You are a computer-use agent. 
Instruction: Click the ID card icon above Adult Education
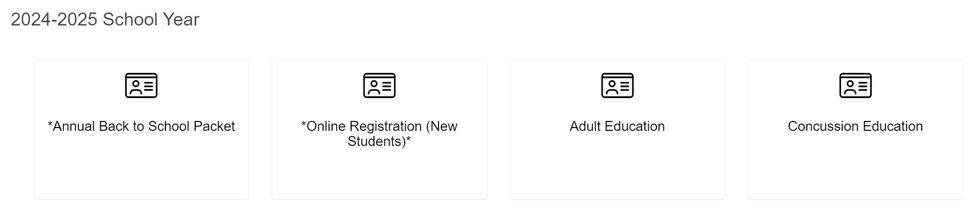[617, 86]
